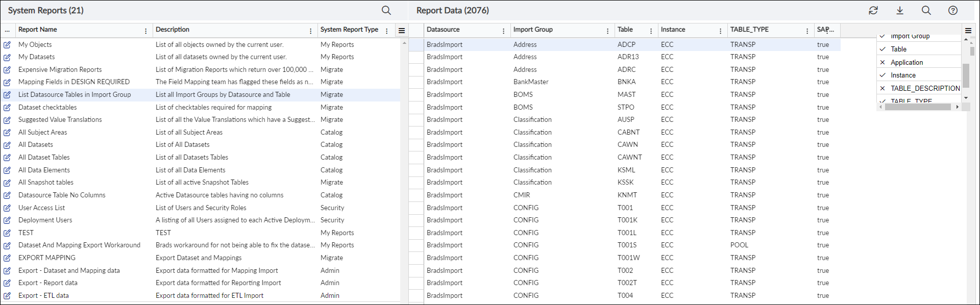
Task: Close the Report Data column chooser hamburger
Action: pos(968,31)
